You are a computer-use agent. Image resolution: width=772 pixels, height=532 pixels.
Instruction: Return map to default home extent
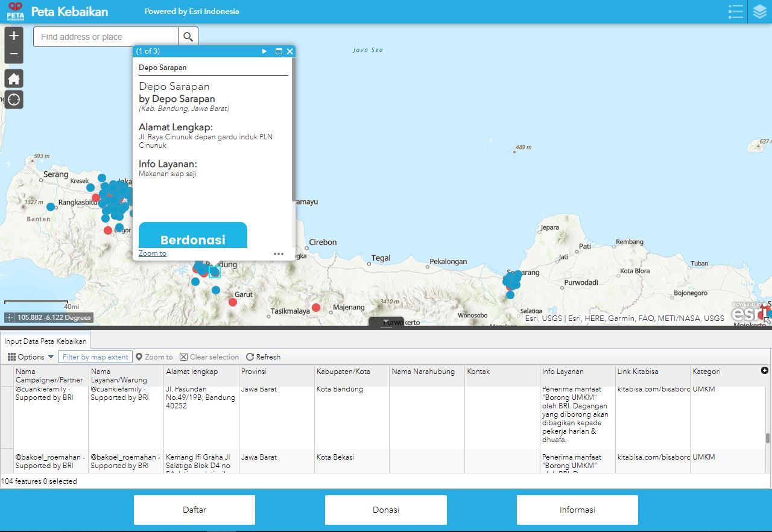pos(14,78)
